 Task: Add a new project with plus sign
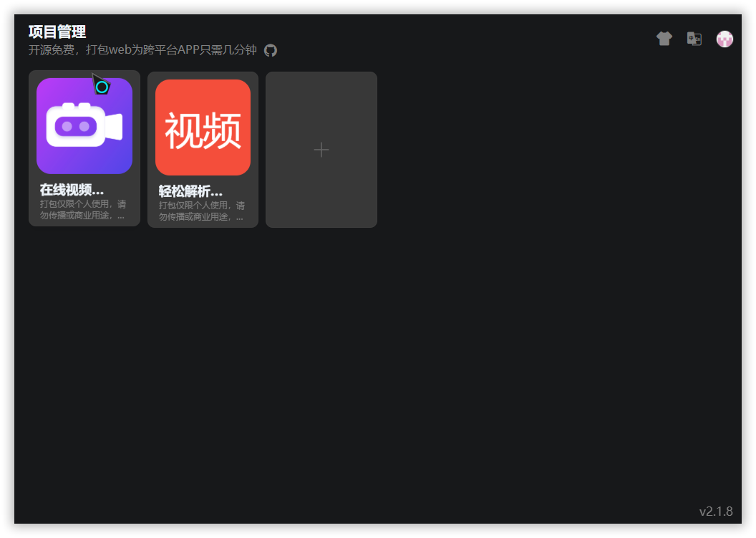click(x=321, y=150)
